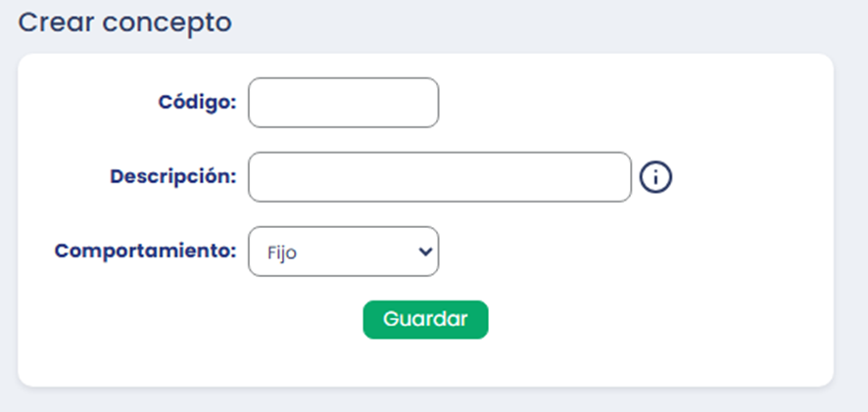Viewport: 868px width, 412px height.
Task: Click the Guardar text on the button
Action: [x=425, y=319]
